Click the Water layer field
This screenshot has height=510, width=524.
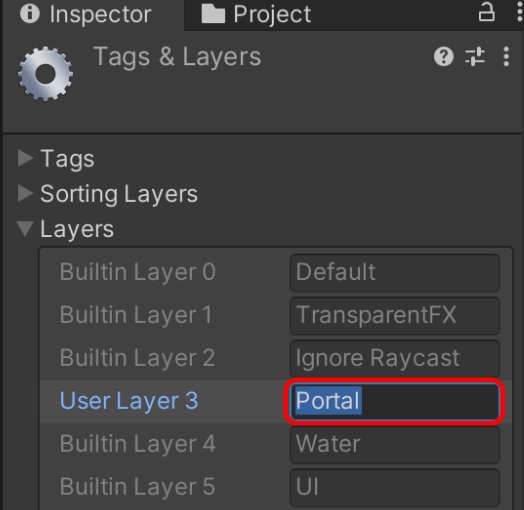(x=395, y=444)
